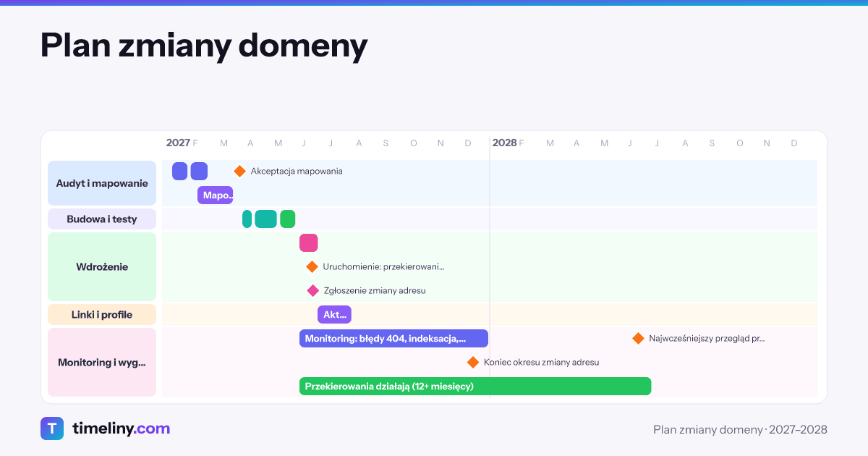
Task: Select the green bar in Budowa i testy row
Action: [x=288, y=219]
